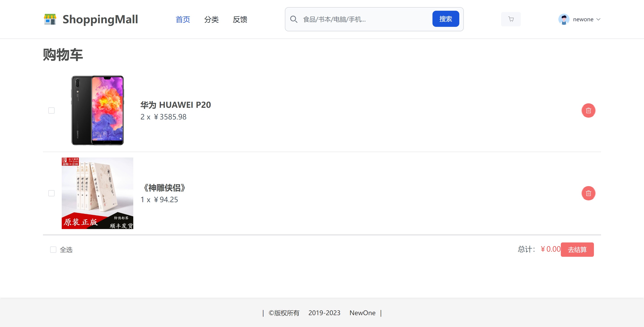Open the shopping cart icon in header
644x327 pixels.
tap(511, 19)
